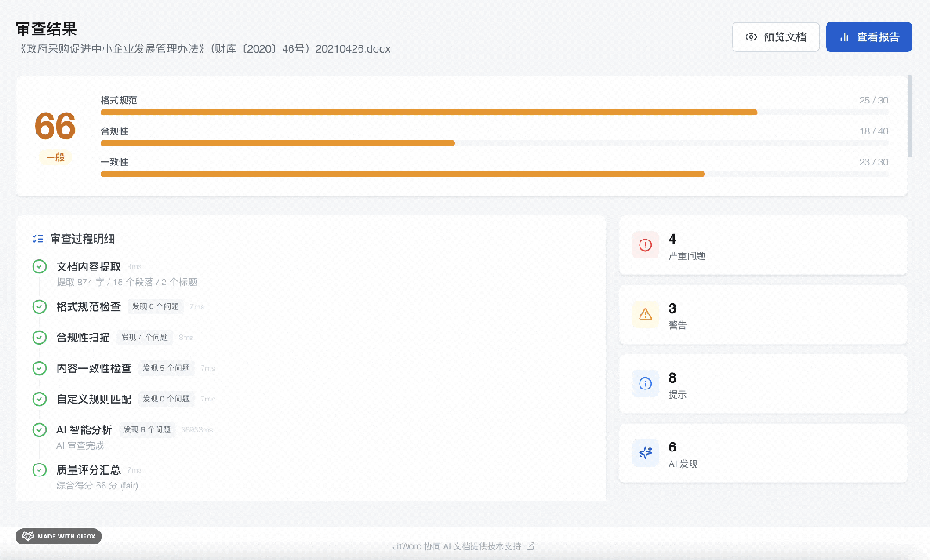The width and height of the screenshot is (930, 560).
Task: Click the 一般 rating badge under score
Action: click(x=55, y=157)
